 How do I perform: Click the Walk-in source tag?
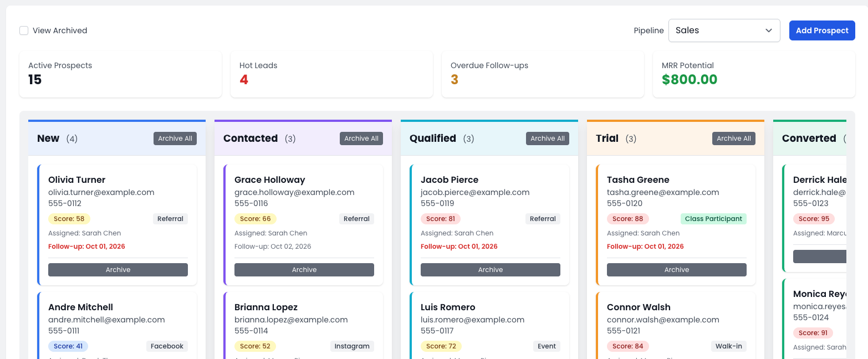click(729, 346)
